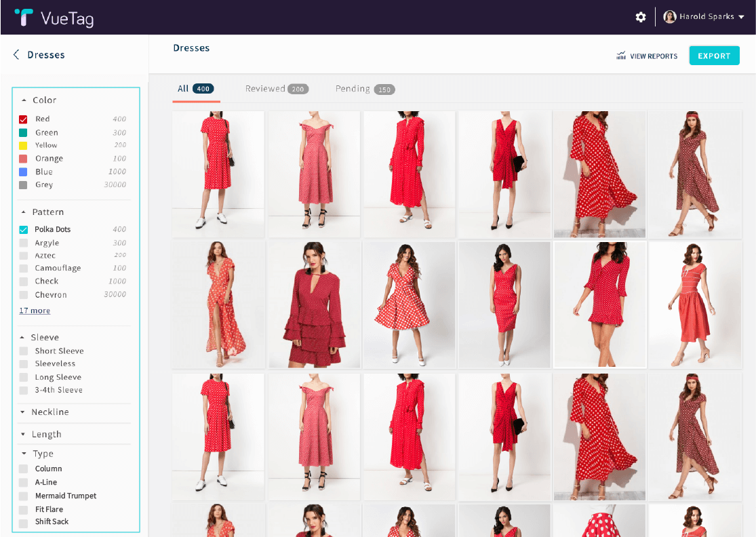Uncheck the Polka Dots pattern filter
756x537 pixels.
(23, 229)
